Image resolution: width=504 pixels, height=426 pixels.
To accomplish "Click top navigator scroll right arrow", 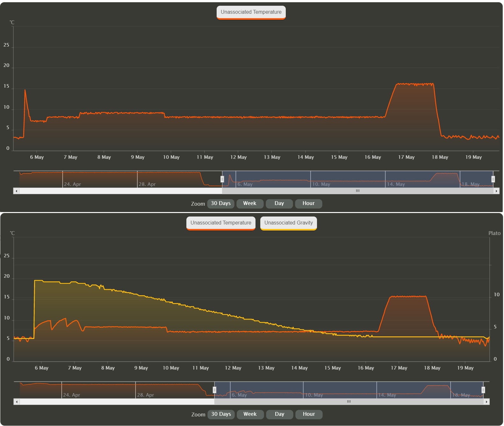I will pos(496,191).
